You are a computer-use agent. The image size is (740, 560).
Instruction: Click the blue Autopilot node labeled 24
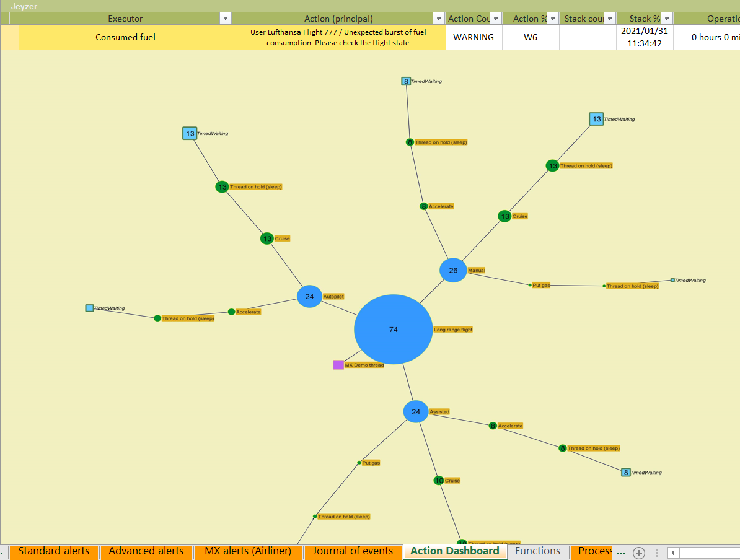[309, 297]
